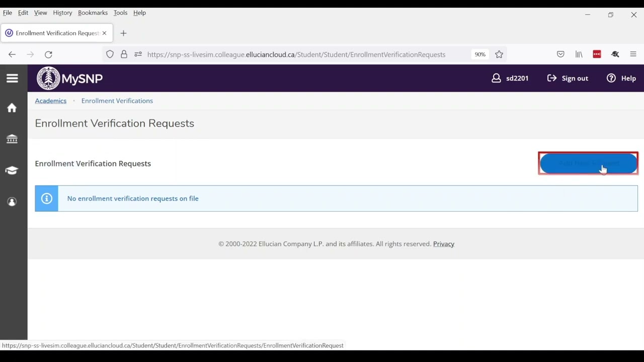The height and width of the screenshot is (362, 644).
Task: Open the Bookmarks menu
Action: (93, 13)
